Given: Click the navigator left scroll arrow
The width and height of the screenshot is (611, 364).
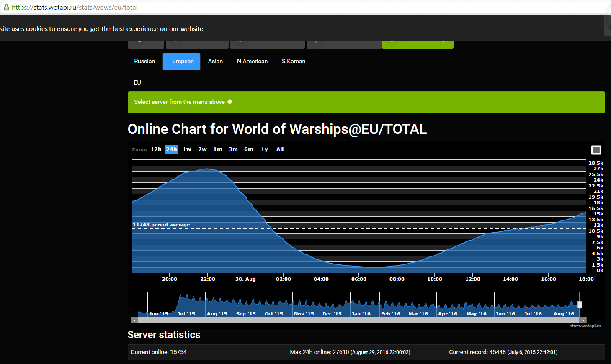Looking at the screenshot, I should (x=134, y=320).
